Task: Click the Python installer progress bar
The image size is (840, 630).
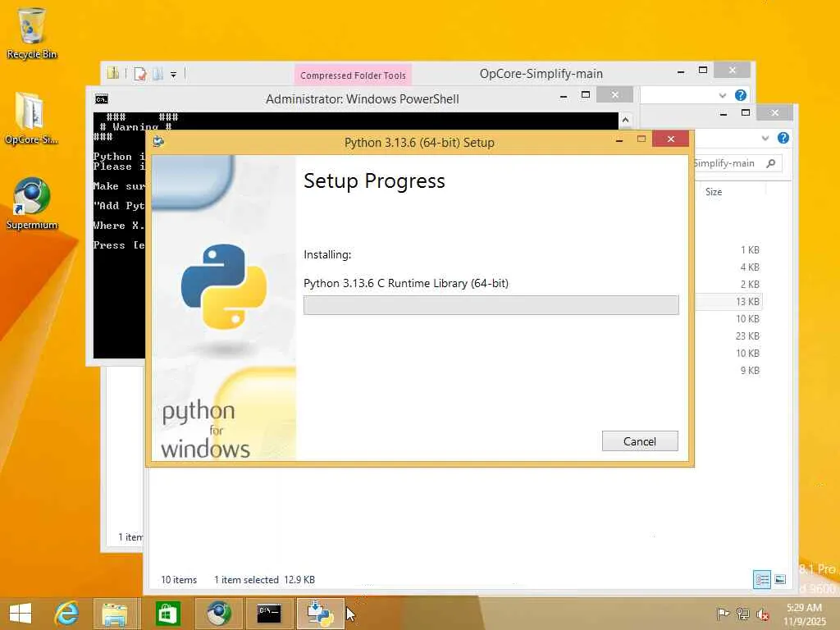Action: (x=491, y=305)
